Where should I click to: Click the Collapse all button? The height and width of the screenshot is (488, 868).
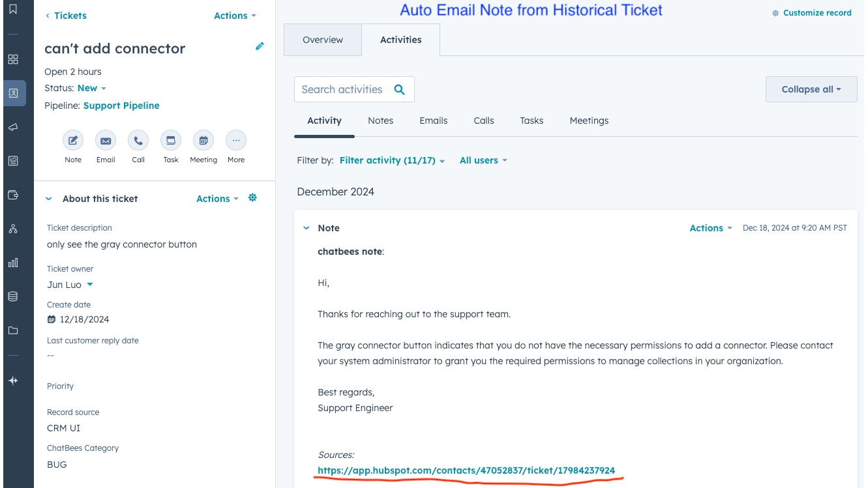click(x=811, y=89)
